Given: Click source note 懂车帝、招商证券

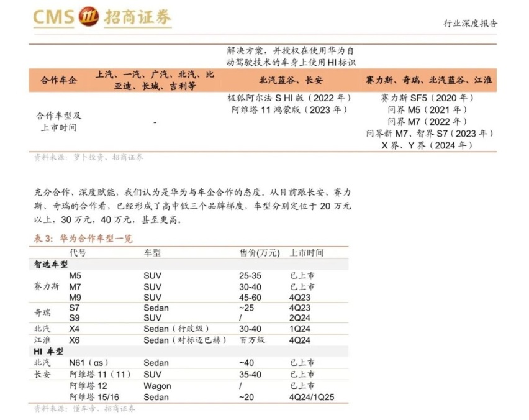Looking at the screenshot, I should tap(104, 409).
